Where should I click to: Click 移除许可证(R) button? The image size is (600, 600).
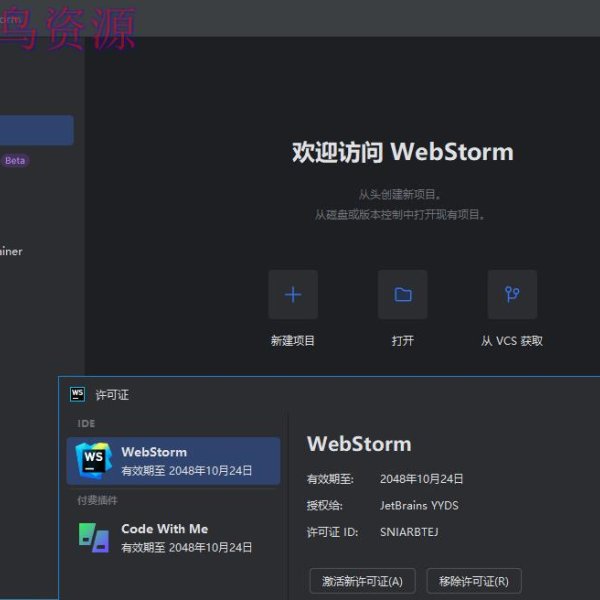(x=474, y=581)
